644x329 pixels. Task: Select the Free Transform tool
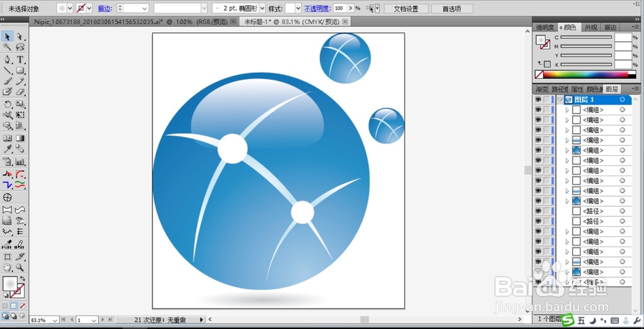[x=20, y=115]
